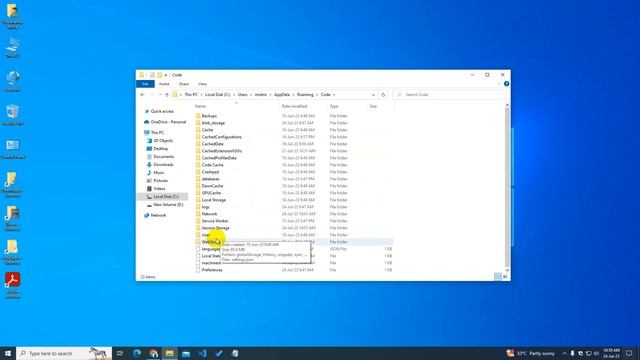Click 'This PC' in the address breadcrumb
640x360 pixels.
point(191,95)
